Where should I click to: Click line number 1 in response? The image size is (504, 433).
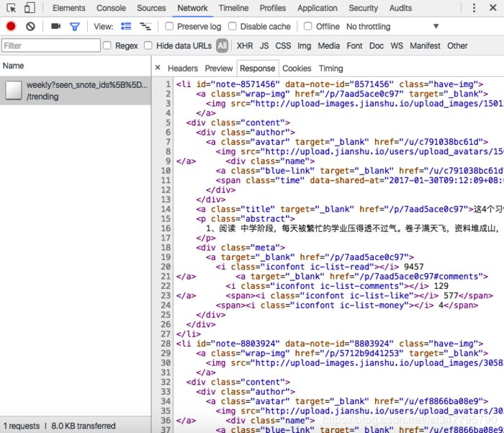pos(168,84)
